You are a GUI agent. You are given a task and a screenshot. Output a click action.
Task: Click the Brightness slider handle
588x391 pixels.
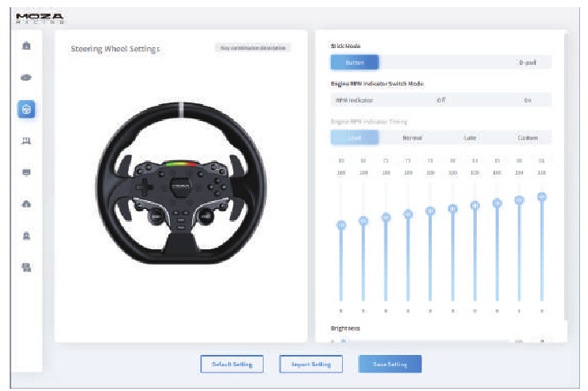tap(344, 341)
